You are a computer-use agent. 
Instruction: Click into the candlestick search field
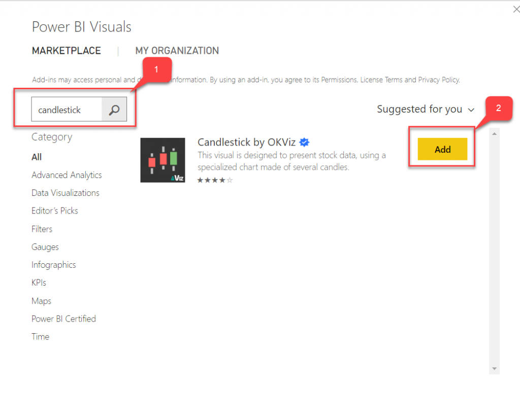67,110
